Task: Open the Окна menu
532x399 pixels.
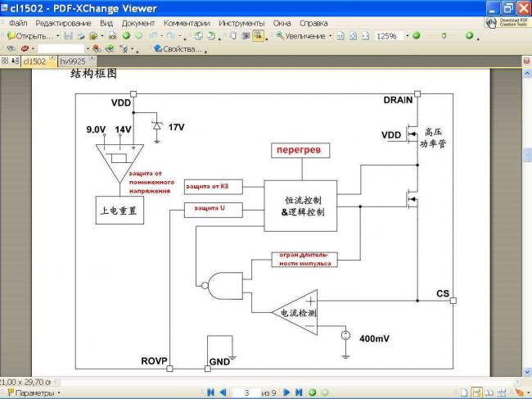Action: [x=282, y=23]
